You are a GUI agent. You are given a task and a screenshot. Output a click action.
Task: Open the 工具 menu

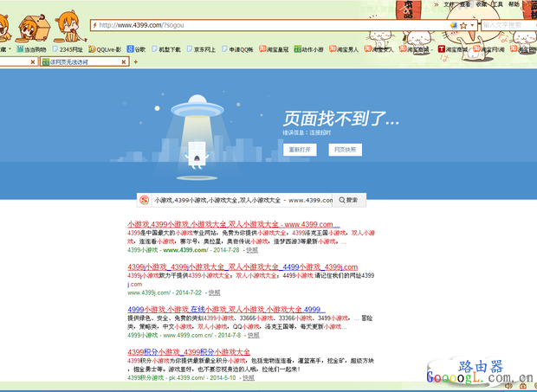(x=498, y=4)
